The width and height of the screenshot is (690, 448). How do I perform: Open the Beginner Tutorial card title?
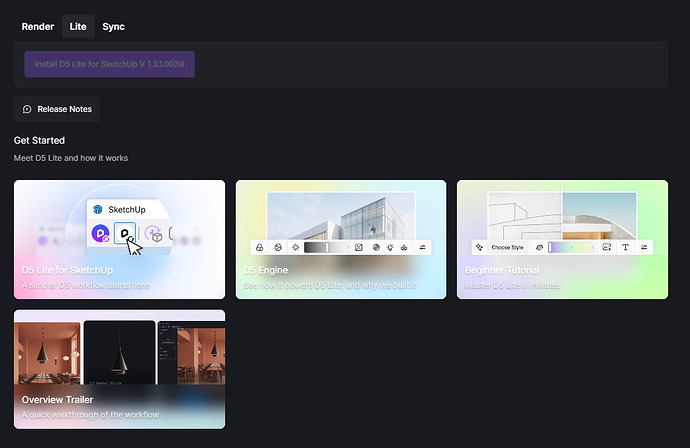pos(502,270)
